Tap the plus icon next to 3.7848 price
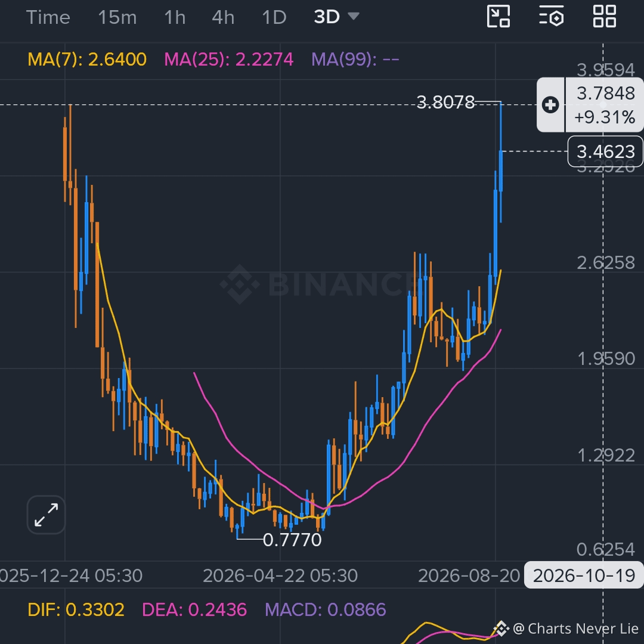The height and width of the screenshot is (644, 644). pos(550,105)
